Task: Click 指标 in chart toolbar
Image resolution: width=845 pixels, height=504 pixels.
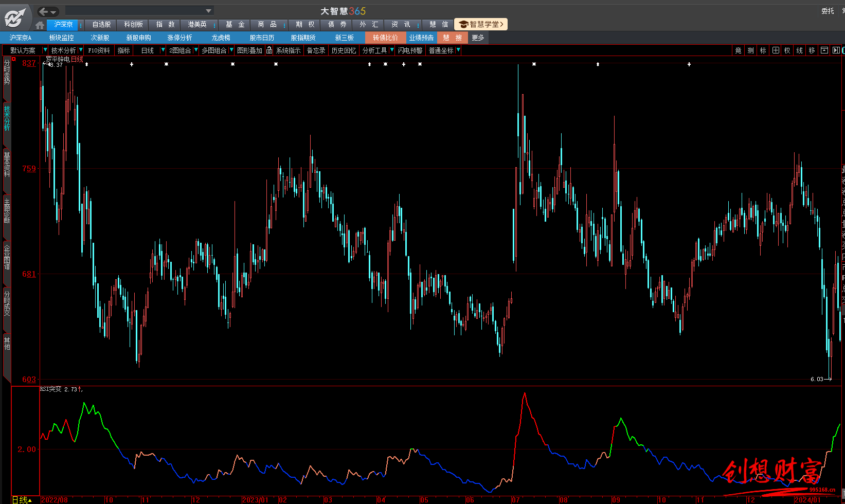Action: tap(123, 50)
